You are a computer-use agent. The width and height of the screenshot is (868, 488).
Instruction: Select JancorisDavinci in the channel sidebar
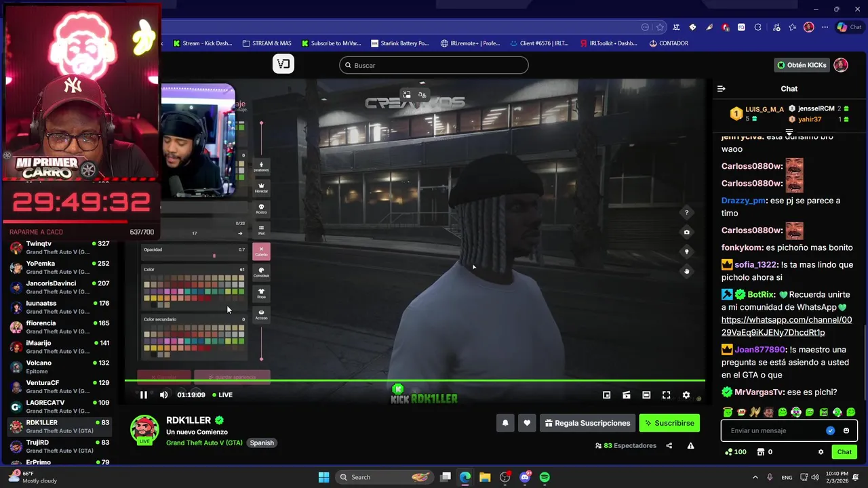click(60, 287)
